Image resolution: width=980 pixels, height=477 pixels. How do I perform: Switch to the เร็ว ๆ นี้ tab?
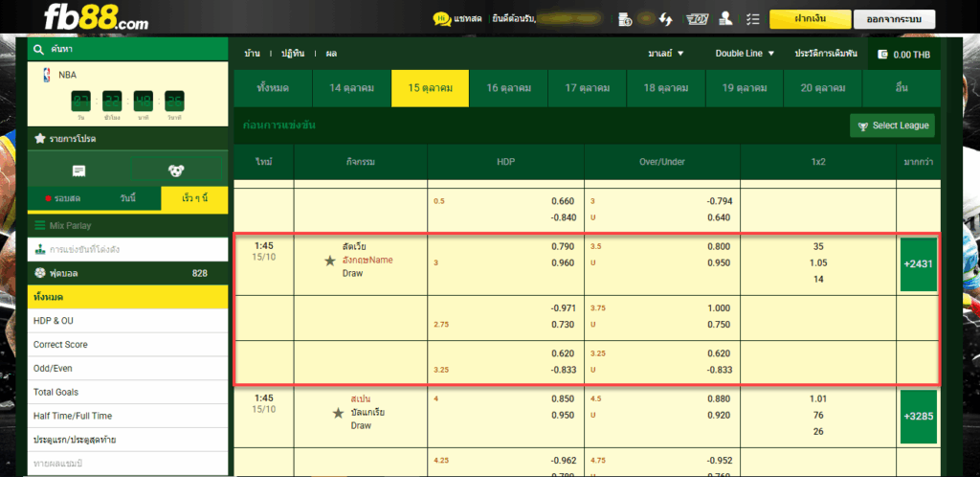click(x=194, y=199)
